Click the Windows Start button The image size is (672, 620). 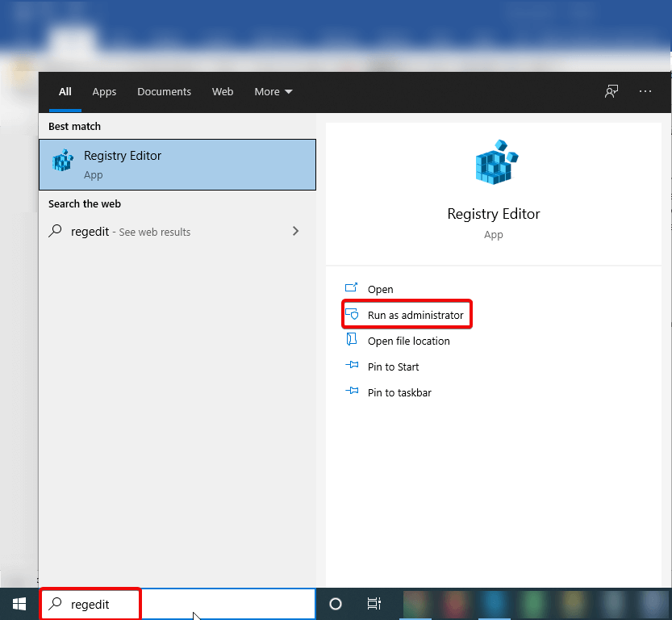click(x=18, y=603)
